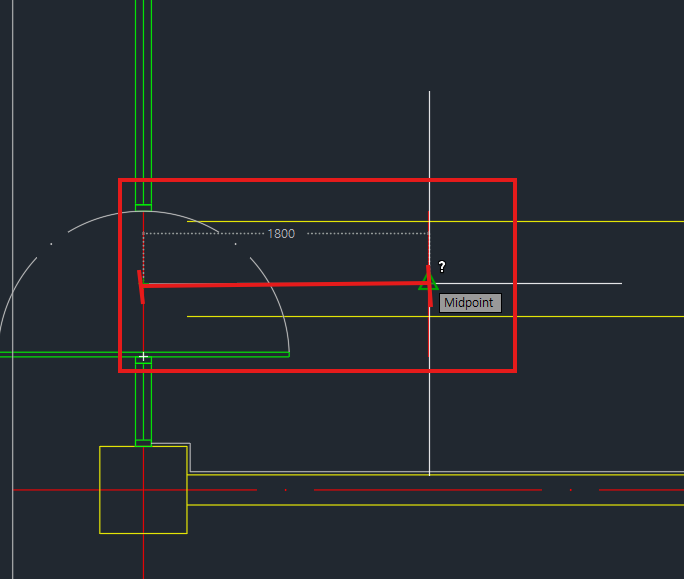Click the white horizontal line right of midpoint marker
Viewport: 684px width, 579px height.
pos(530,284)
